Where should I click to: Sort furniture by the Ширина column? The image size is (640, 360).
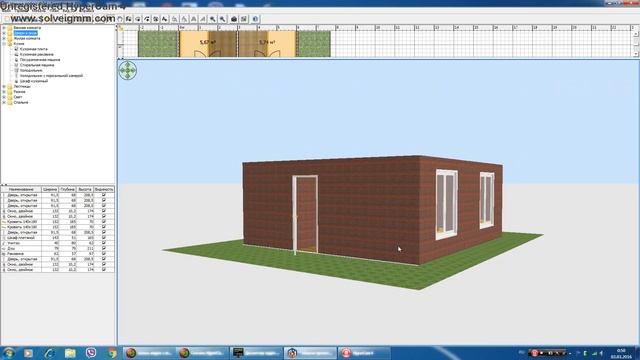(50, 189)
